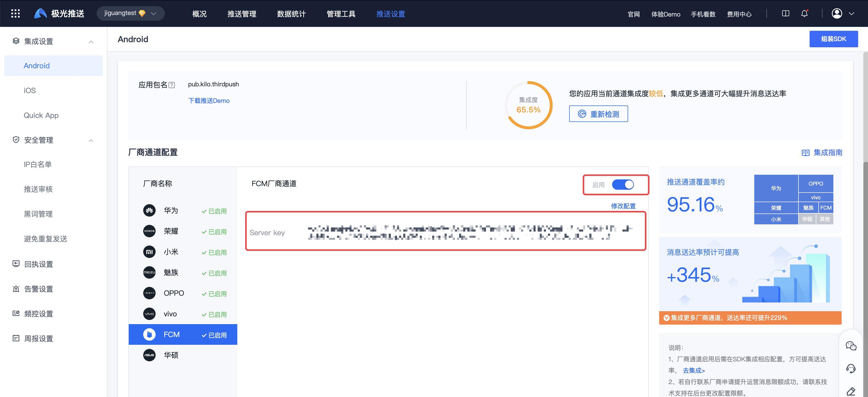Screen dimensions: 868x397
Task: Click the 组装SDK button
Action: tap(833, 39)
